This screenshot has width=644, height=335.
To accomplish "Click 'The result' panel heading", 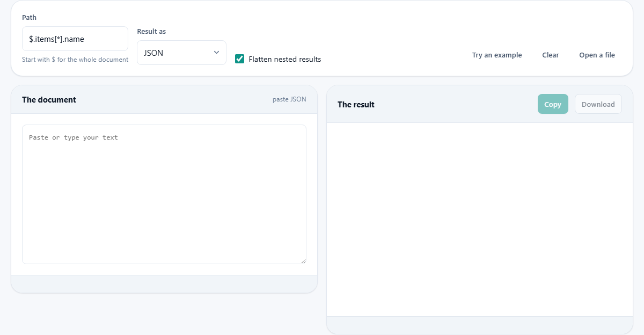I will click(x=356, y=105).
